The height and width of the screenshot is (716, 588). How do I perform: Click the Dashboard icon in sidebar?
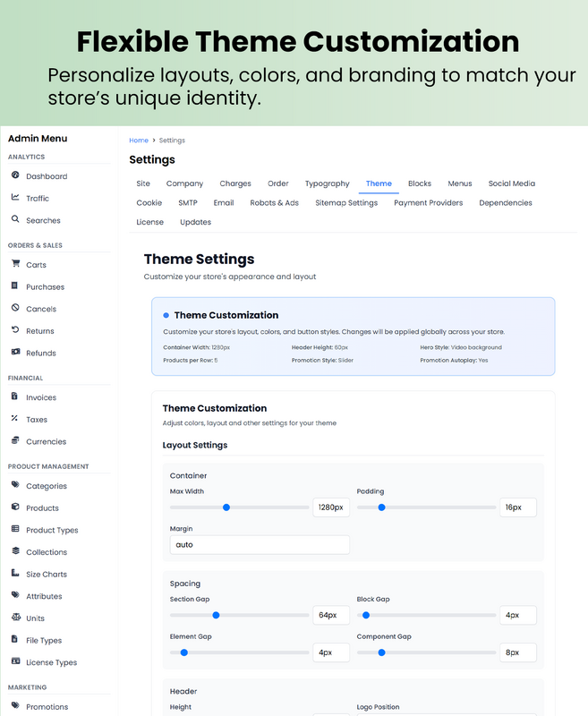(x=15, y=176)
